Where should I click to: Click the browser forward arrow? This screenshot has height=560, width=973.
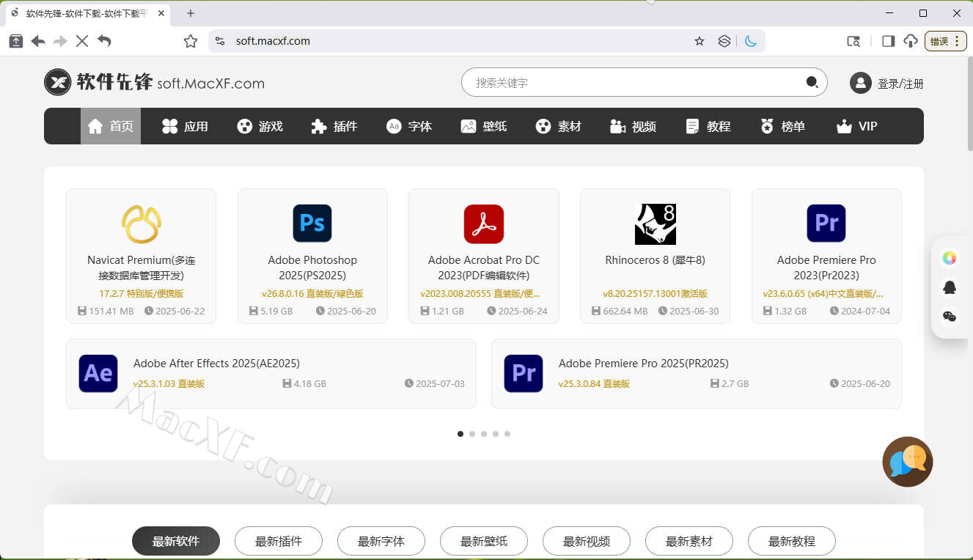click(60, 41)
